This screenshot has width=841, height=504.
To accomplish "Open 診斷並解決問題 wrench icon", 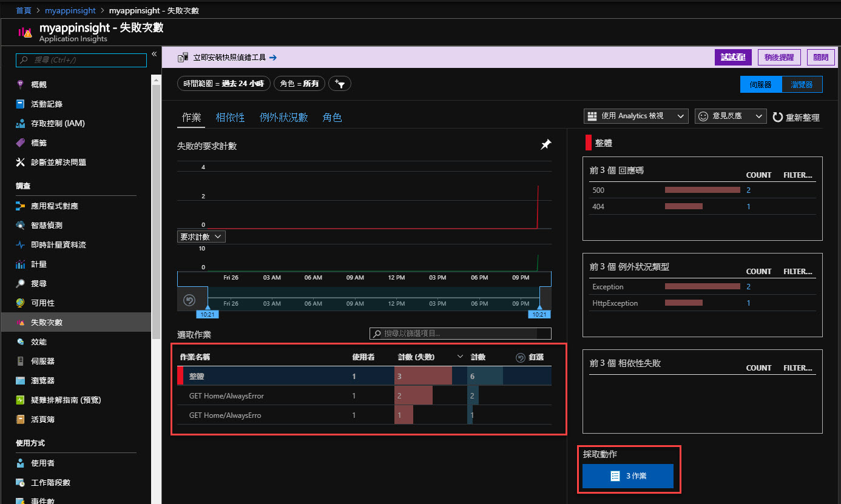I will pos(21,162).
